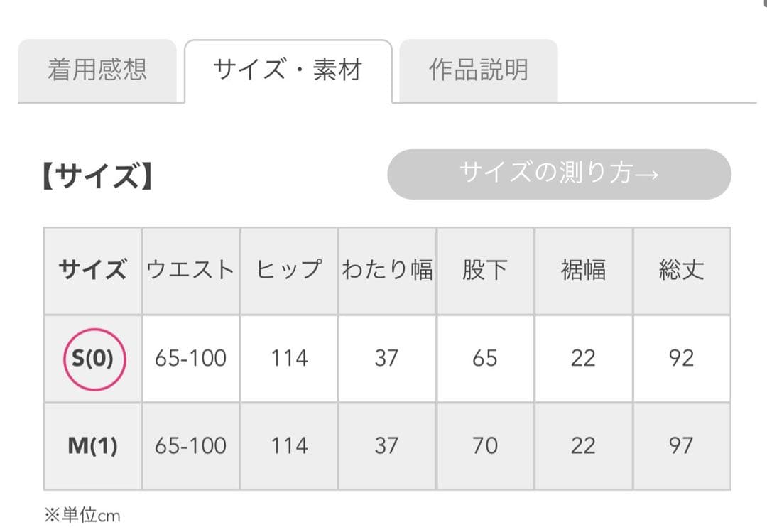Click the ウエスト column header
767x532 pixels.
point(191,270)
